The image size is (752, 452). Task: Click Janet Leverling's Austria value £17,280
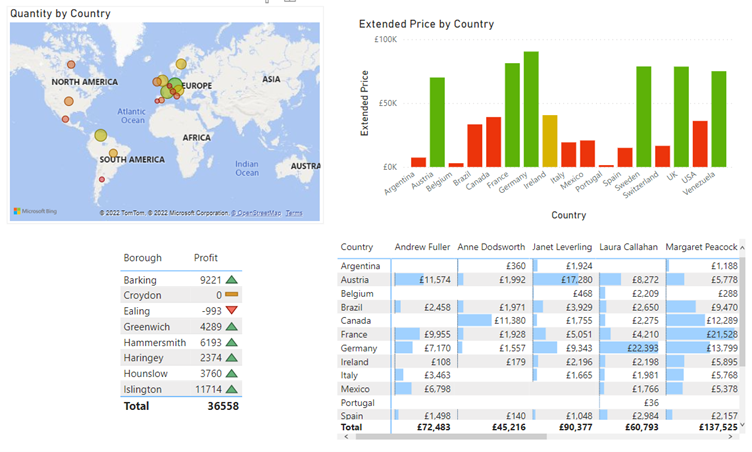tap(576, 280)
